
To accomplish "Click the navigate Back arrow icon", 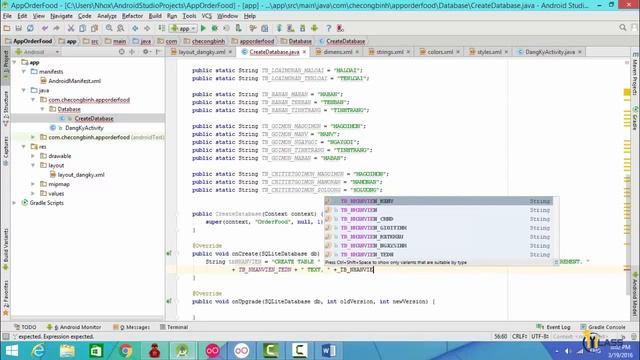I will (x=135, y=28).
